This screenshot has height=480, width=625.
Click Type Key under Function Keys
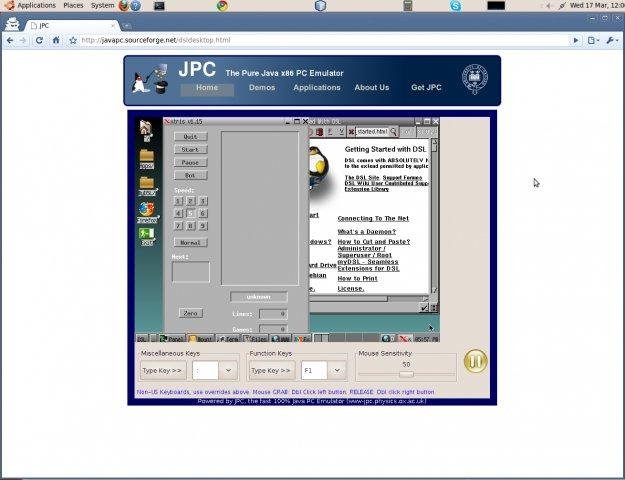[272, 370]
